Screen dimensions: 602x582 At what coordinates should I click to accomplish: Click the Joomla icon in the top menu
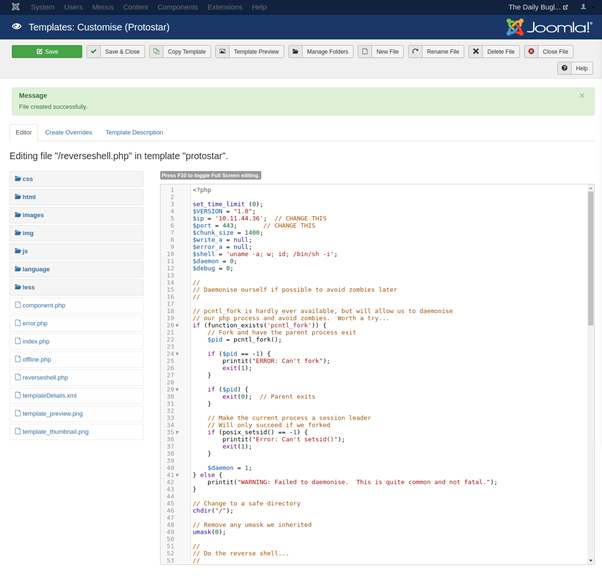point(16,7)
